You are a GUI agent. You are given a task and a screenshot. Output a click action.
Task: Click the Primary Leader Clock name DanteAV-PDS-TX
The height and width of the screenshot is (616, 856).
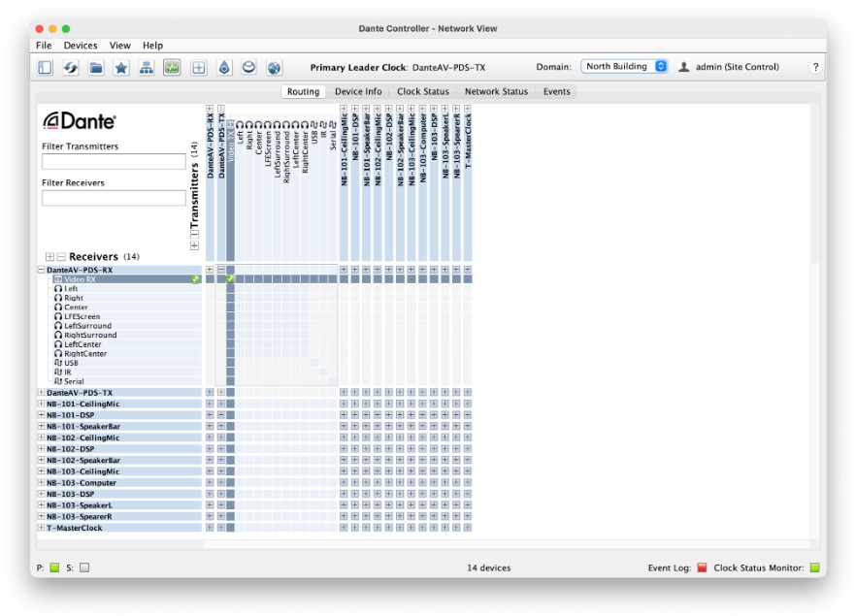(448, 67)
